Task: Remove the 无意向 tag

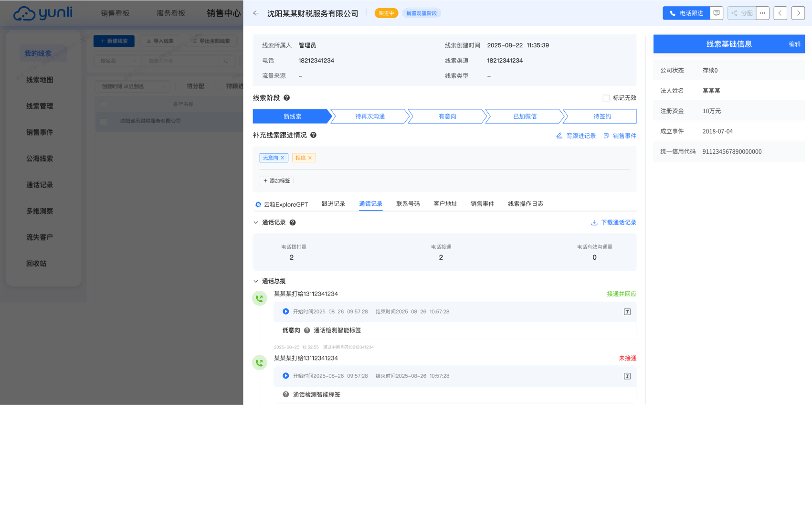Action: point(283,157)
